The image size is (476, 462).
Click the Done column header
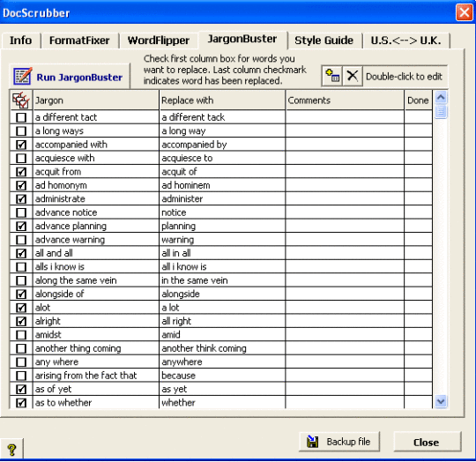(419, 101)
